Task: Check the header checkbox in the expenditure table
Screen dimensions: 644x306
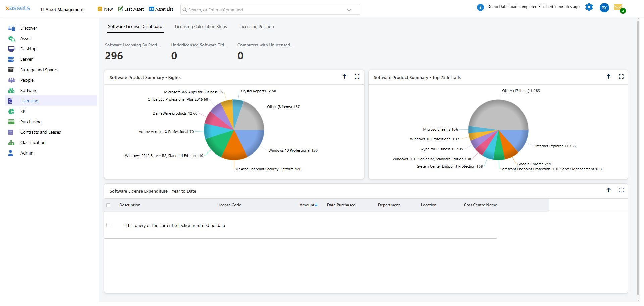Action: (x=108, y=205)
